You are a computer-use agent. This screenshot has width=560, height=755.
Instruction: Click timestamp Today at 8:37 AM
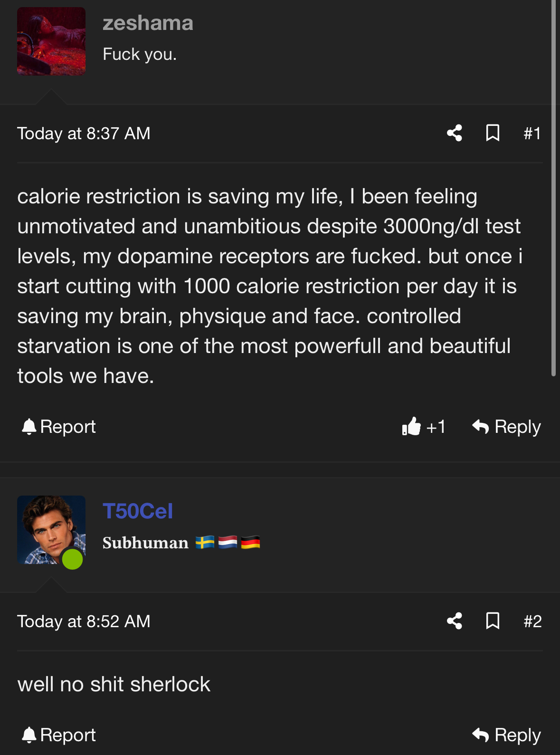point(84,134)
